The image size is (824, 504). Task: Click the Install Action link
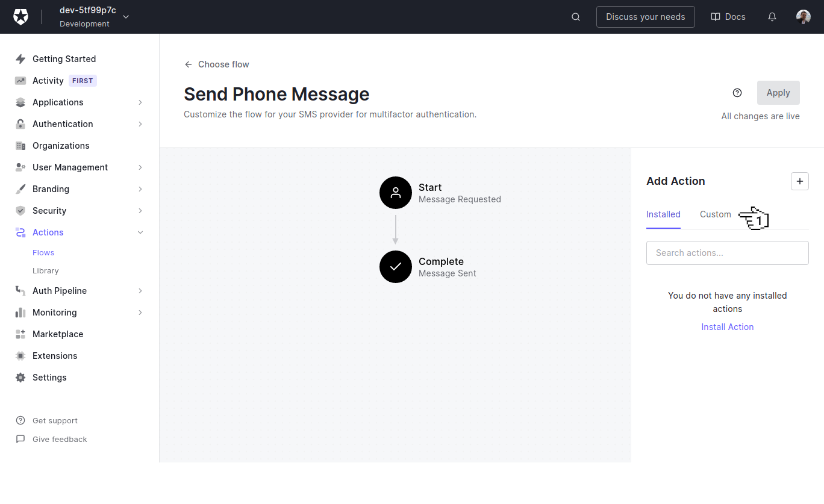727,326
